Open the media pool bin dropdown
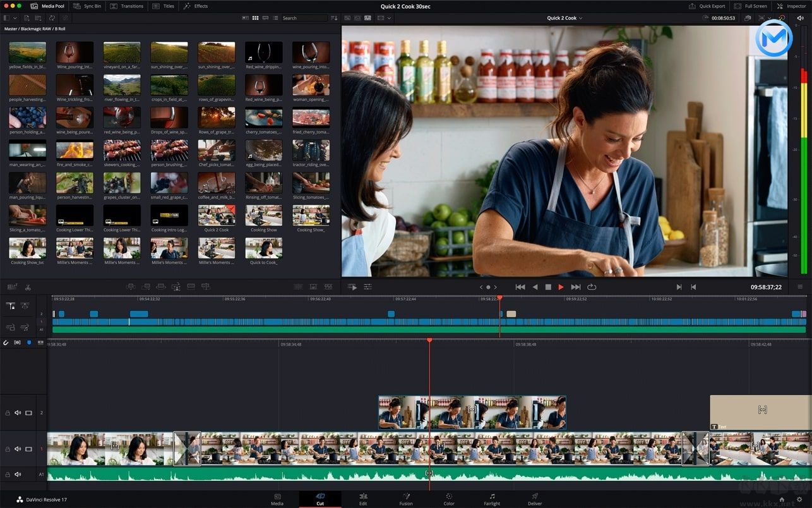 (x=9, y=18)
